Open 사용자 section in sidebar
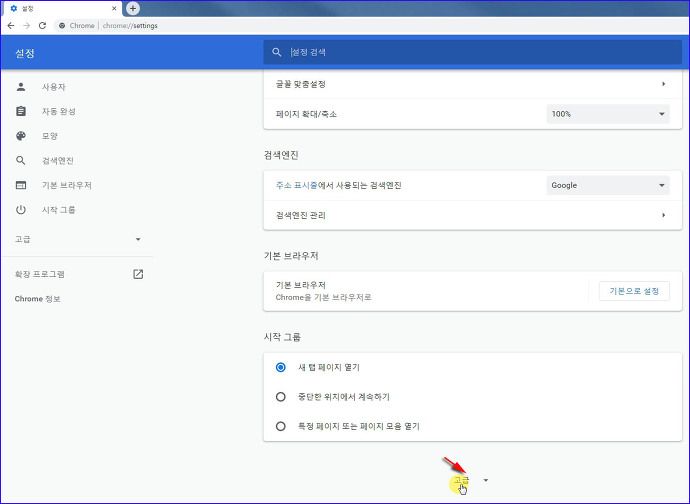Image resolution: width=690 pixels, height=504 pixels. [54, 87]
